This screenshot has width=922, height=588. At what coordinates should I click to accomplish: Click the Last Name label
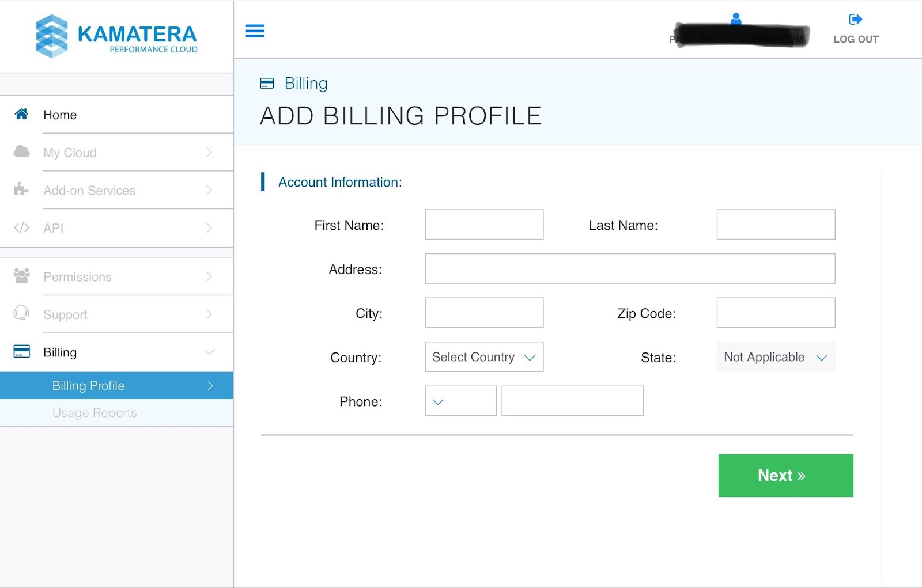click(x=623, y=225)
